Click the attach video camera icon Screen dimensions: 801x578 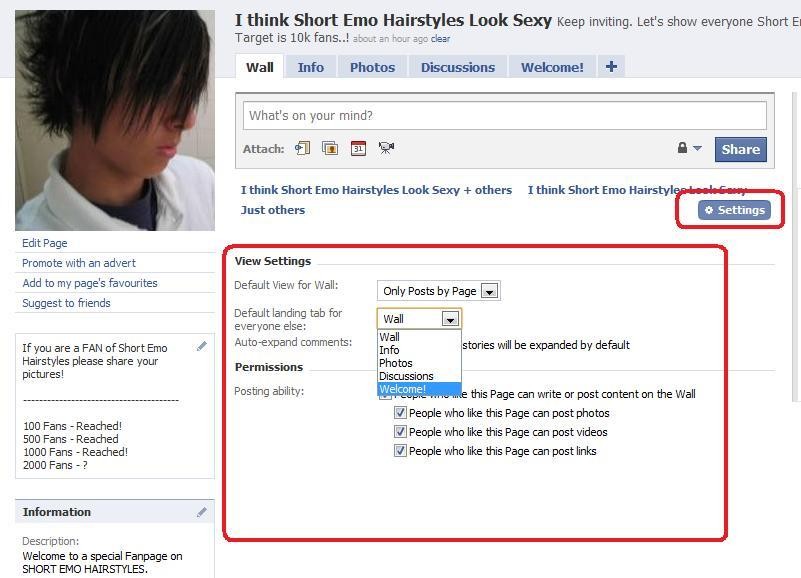pos(386,149)
